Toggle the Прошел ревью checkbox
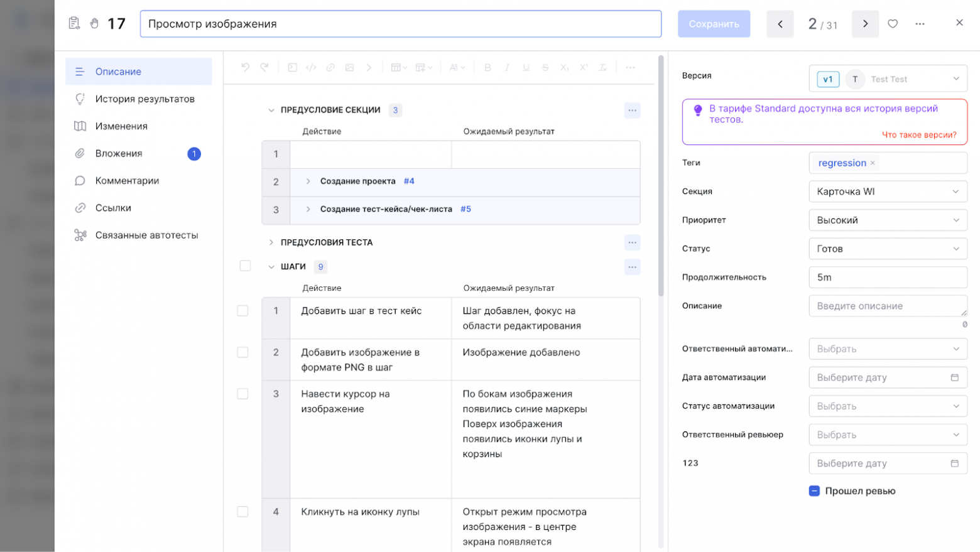This screenshot has width=980, height=552. click(814, 491)
